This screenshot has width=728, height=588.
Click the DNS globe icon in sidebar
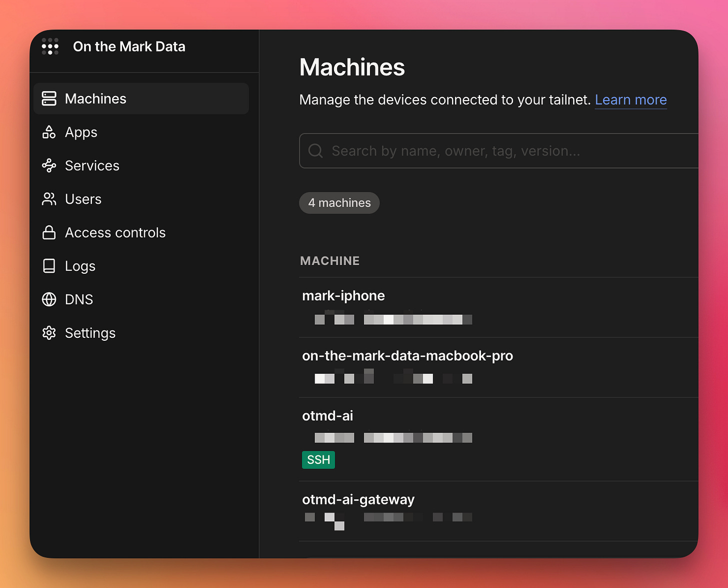(49, 299)
